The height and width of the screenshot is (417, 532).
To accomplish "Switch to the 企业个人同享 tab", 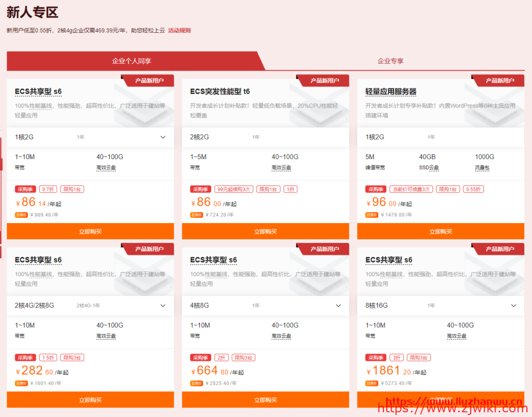I will 131,61.
